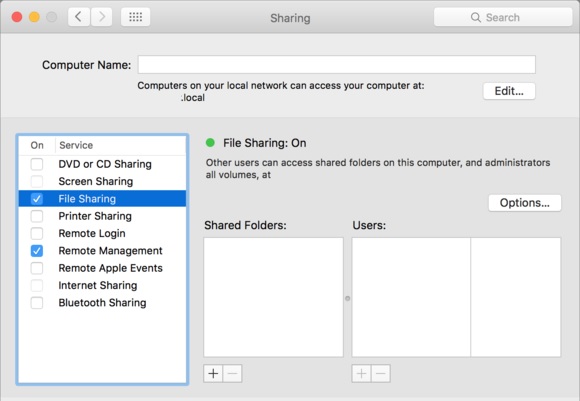This screenshot has width=580, height=401.
Task: Select the Remote Management service row
Action: (102, 251)
